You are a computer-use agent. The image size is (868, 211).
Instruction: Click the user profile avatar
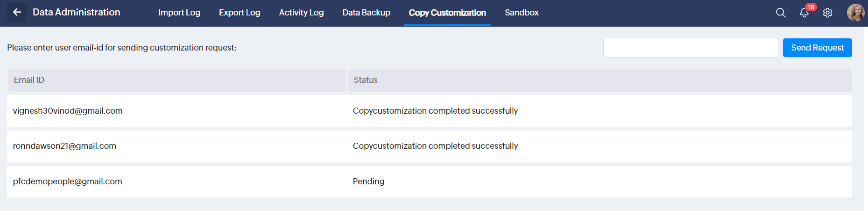(x=855, y=13)
